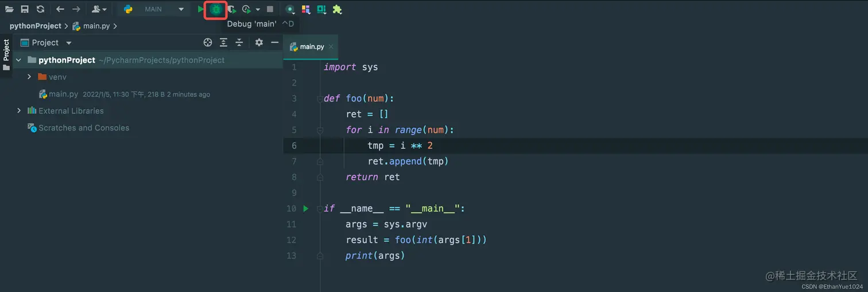Open the user collaboration dropdown icon
Screen dimensions: 868x292
click(x=99, y=9)
